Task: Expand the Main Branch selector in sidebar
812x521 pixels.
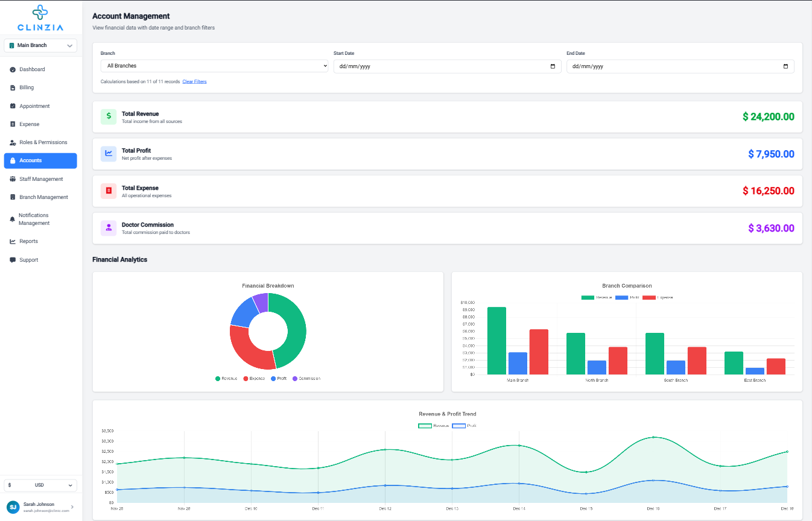Action: coord(40,45)
